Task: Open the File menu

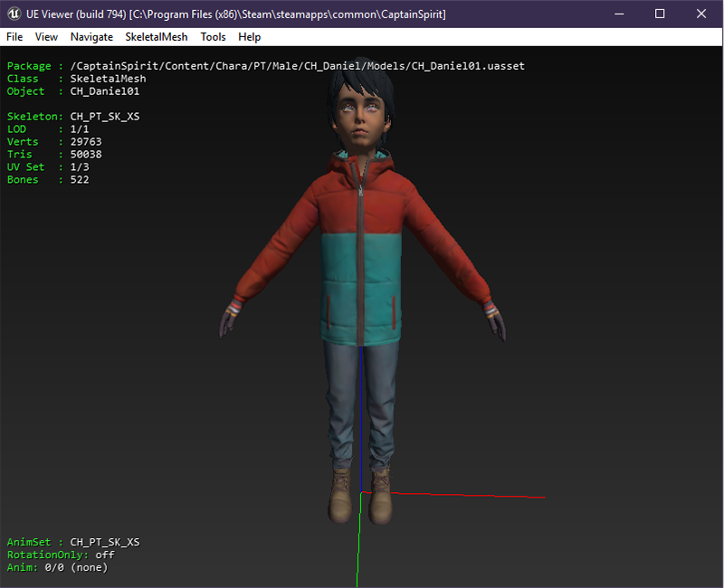Action: point(14,37)
